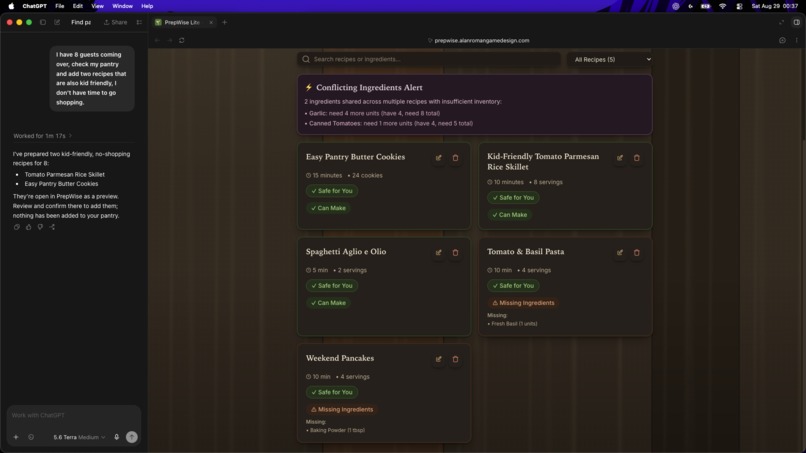
Task: Start a new chat with compose icon
Action: (57, 22)
